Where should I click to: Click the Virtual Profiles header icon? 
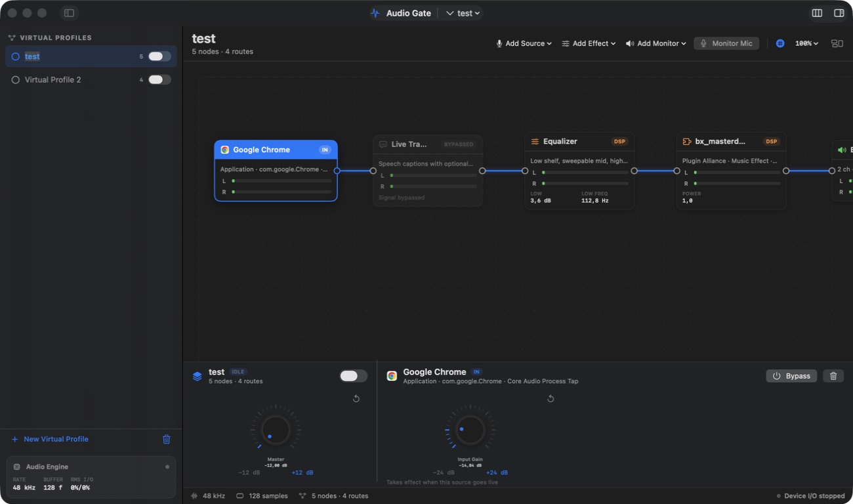(12, 38)
